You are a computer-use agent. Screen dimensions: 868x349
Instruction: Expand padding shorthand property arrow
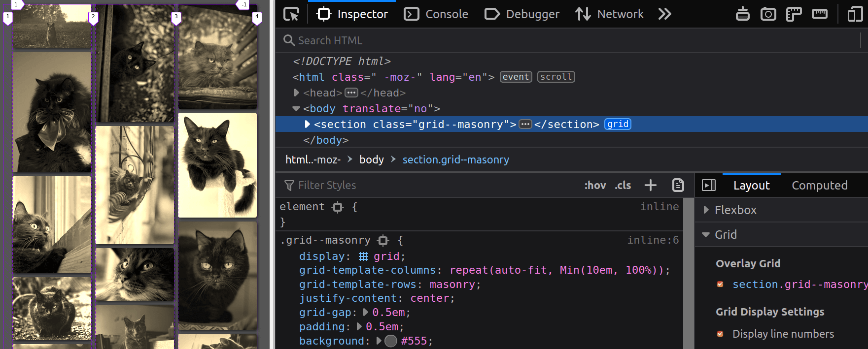tap(359, 326)
